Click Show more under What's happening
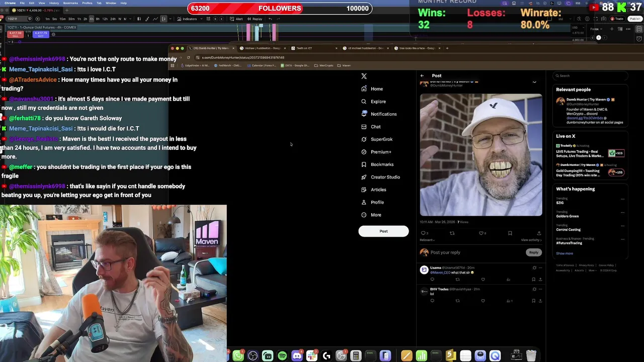This screenshot has height=362, width=644. click(x=565, y=253)
